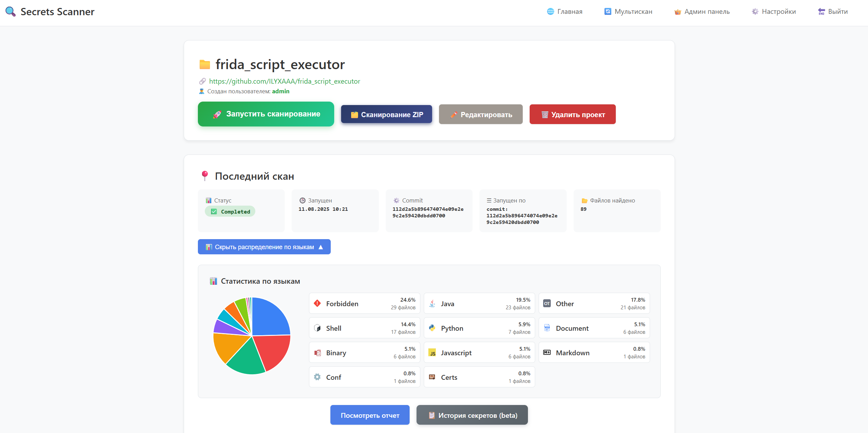
Task: Click the Javascript JS icon
Action: (x=432, y=352)
